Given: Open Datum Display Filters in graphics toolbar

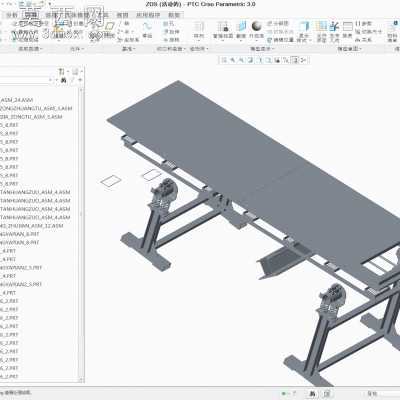Looking at the screenshot, I should pos(286,60).
